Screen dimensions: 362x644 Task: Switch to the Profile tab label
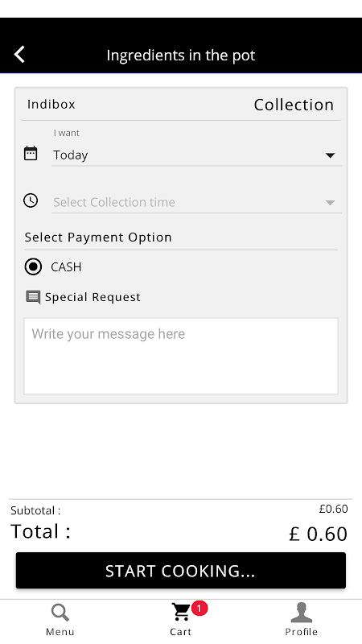click(x=301, y=632)
